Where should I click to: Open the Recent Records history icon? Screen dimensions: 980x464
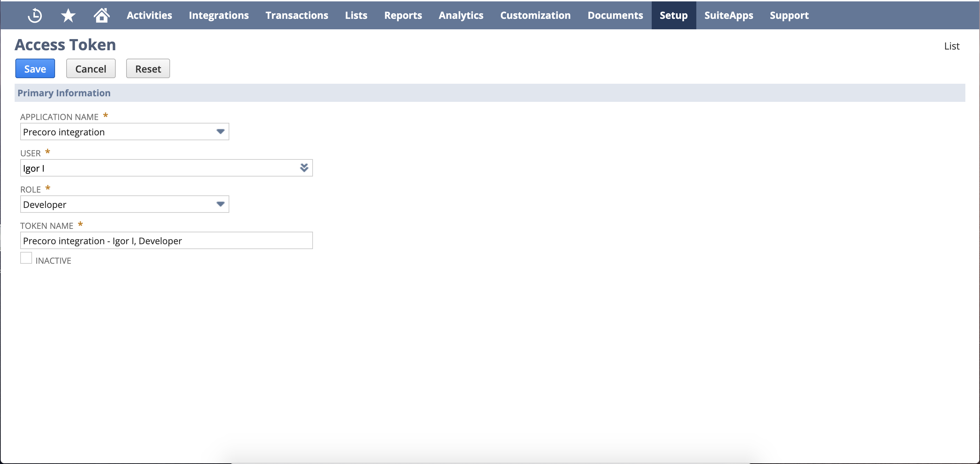coord(35,15)
